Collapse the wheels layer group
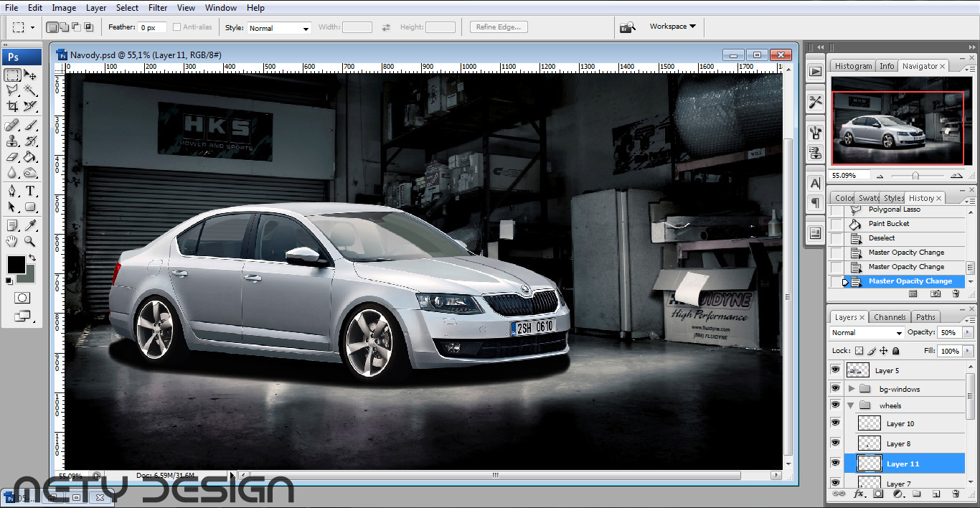Viewport: 980px width, 508px height. pyautogui.click(x=852, y=405)
